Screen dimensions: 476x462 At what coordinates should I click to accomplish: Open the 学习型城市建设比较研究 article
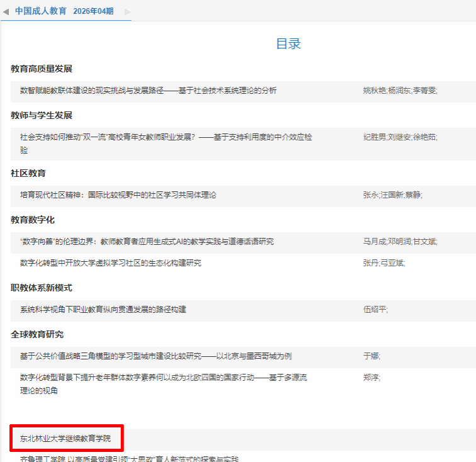(x=156, y=356)
